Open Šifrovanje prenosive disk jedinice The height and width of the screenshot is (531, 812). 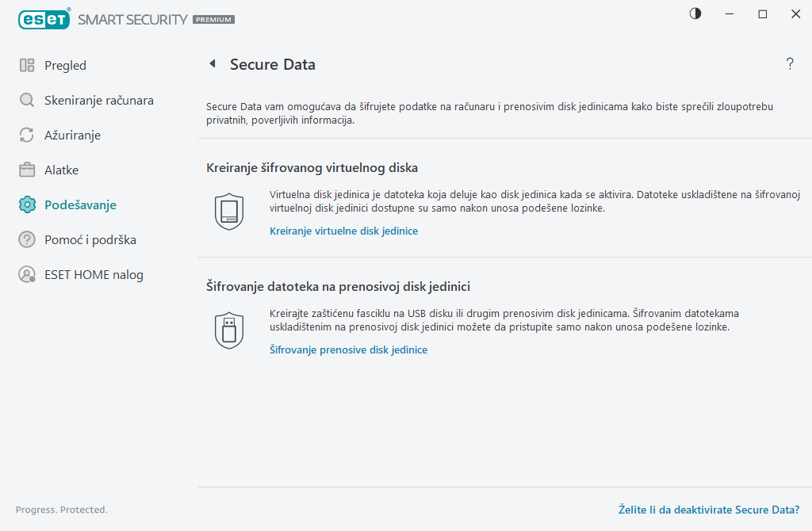click(348, 349)
